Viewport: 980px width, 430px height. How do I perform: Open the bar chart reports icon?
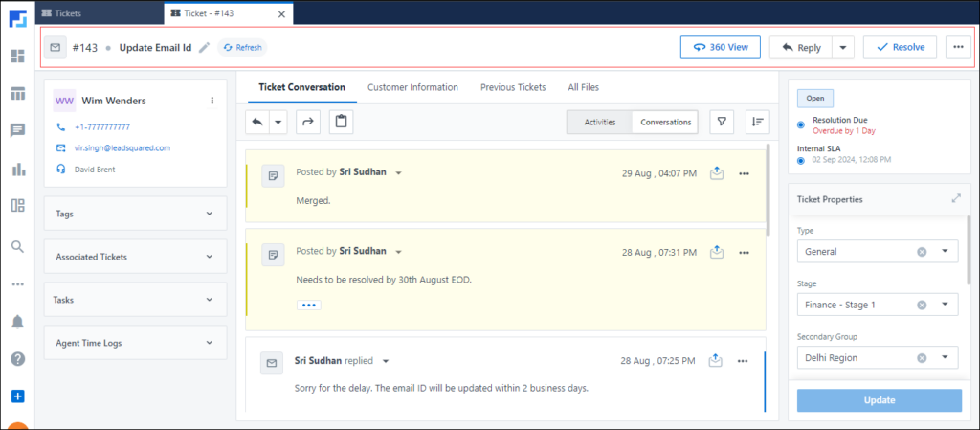(x=17, y=169)
